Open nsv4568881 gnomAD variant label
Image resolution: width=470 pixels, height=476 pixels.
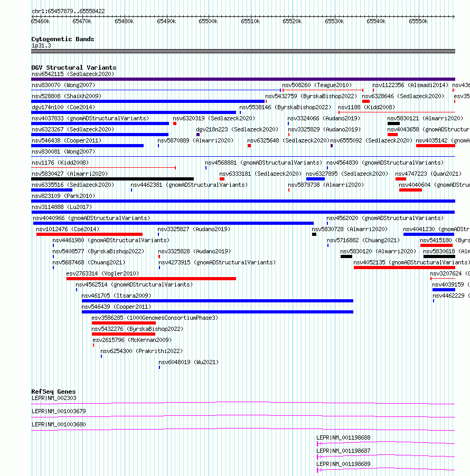264,163
